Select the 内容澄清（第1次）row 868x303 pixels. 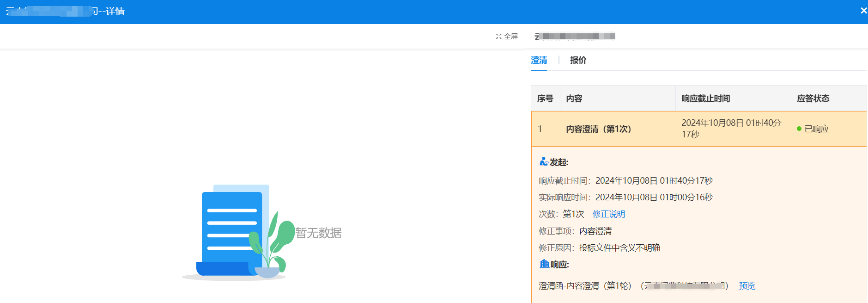pyautogui.click(x=698, y=129)
